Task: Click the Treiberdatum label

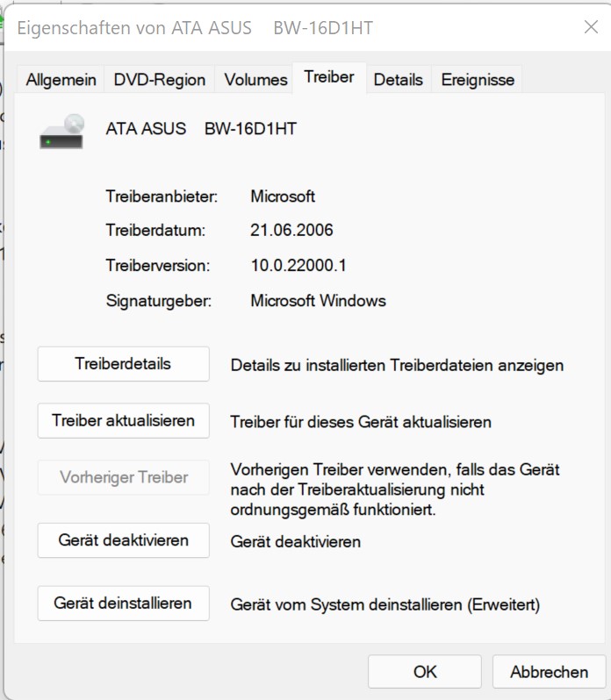Action: click(x=155, y=231)
